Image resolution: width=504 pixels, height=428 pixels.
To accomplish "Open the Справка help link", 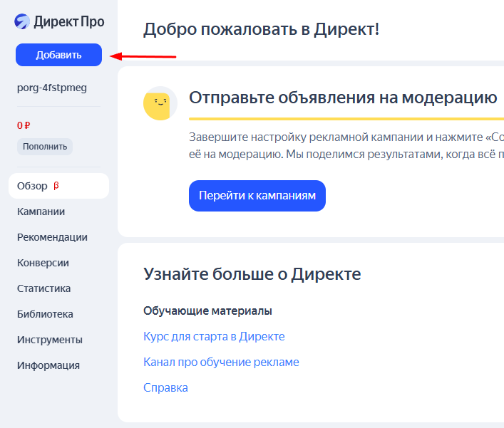I will [165, 387].
